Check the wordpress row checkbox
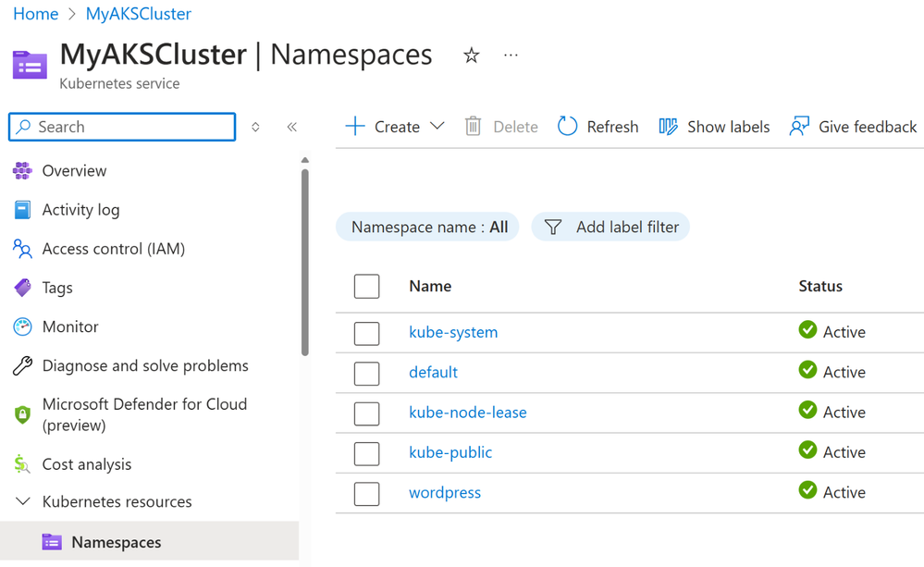Viewport: 924px width, 567px height. [366, 494]
